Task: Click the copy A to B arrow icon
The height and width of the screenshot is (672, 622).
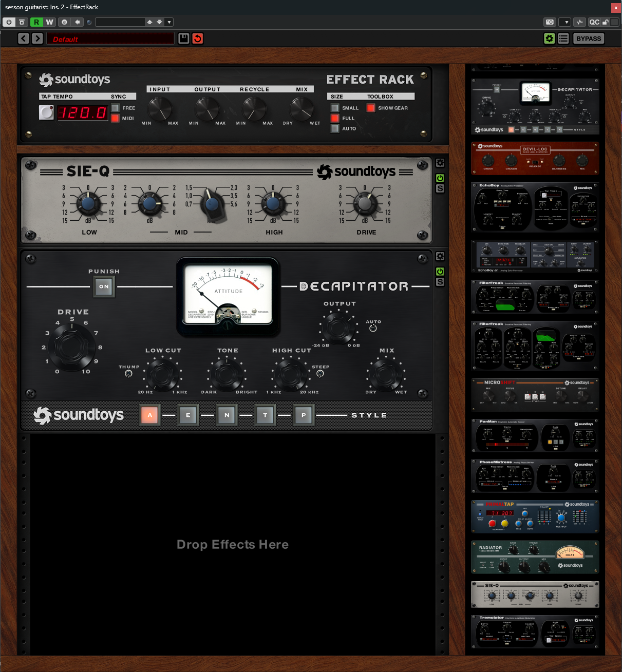Action: point(77,22)
